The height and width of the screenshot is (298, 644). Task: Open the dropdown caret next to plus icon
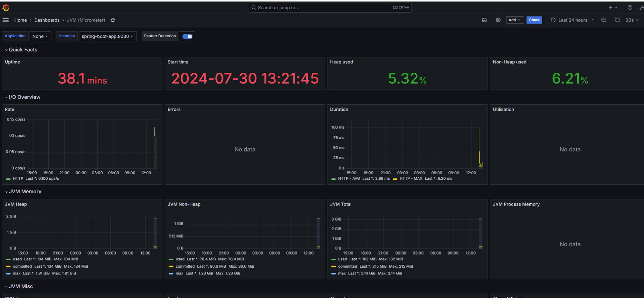(x=616, y=7)
